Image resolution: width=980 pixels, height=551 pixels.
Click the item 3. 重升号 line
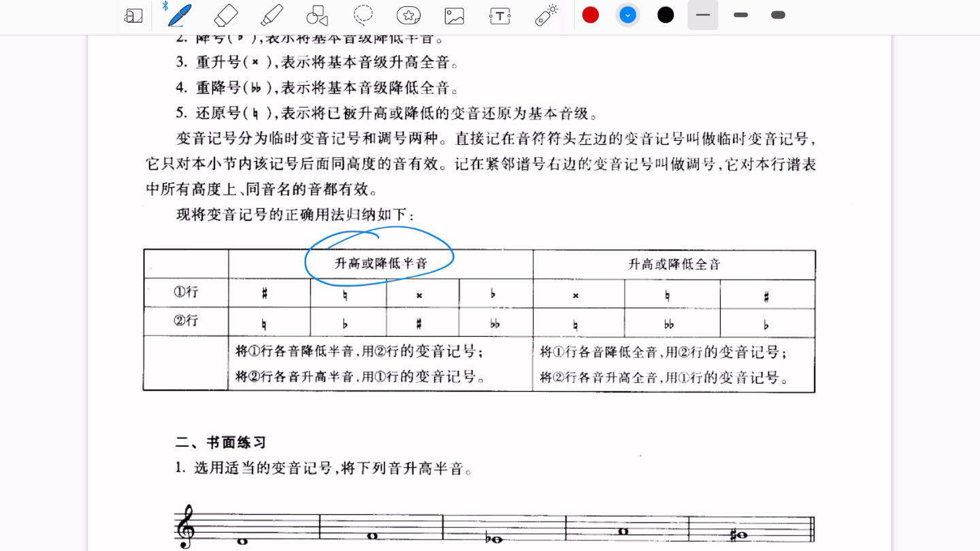(x=318, y=63)
